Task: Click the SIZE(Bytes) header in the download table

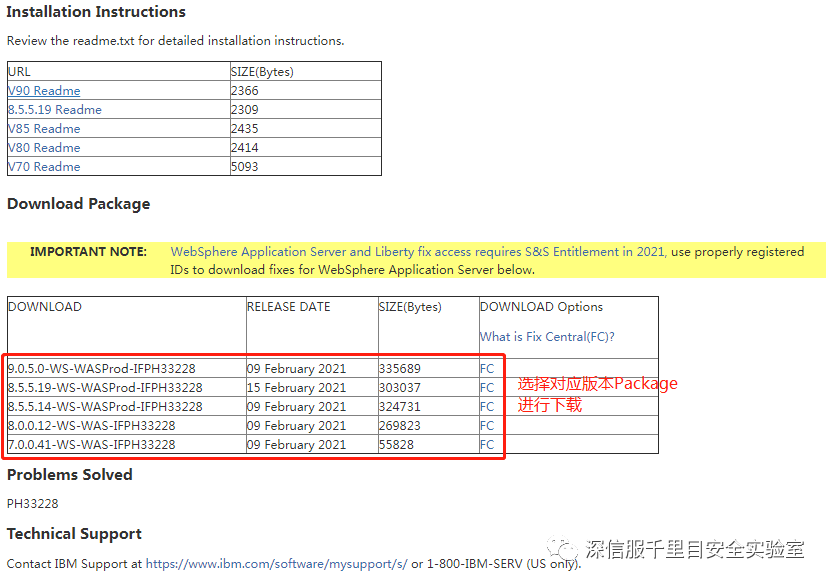Action: point(410,307)
